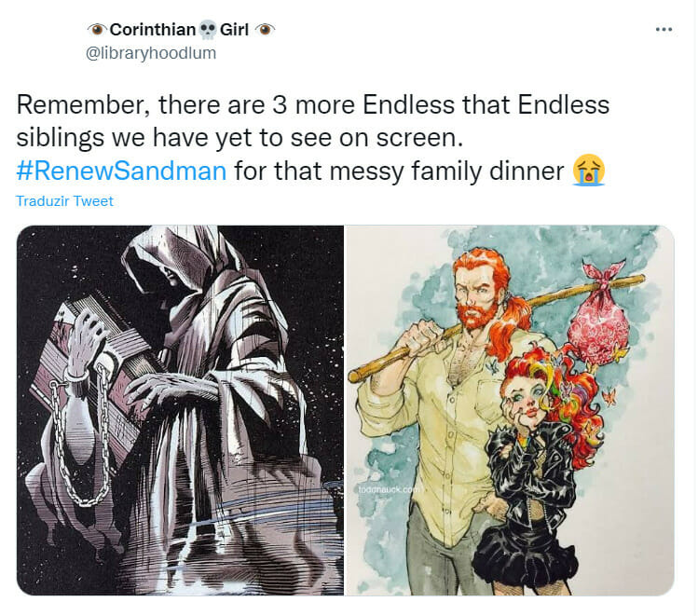The image size is (698, 616).
Task: Click the #RenewSandman hashtag
Action: coord(121,171)
